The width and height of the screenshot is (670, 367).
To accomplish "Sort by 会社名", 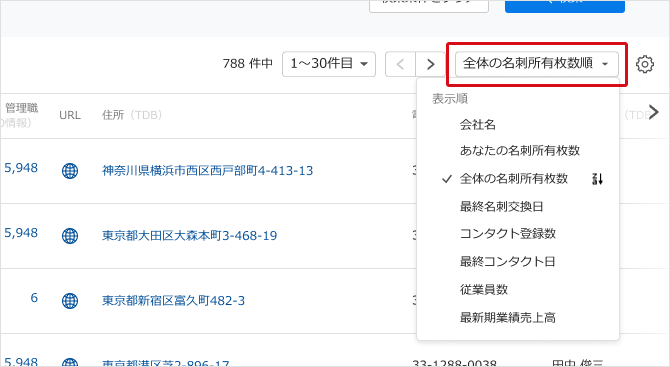I will 478,125.
